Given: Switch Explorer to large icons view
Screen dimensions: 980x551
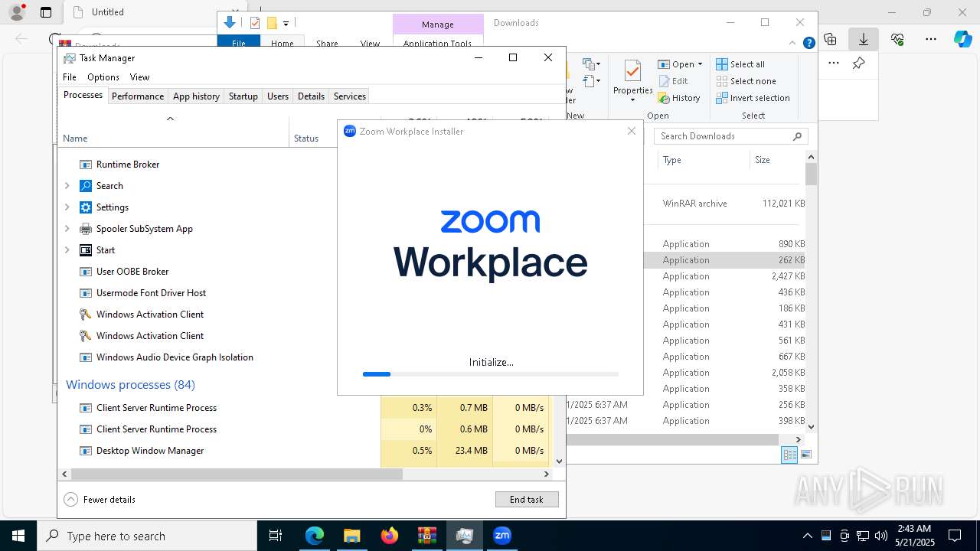Looking at the screenshot, I should (x=805, y=455).
